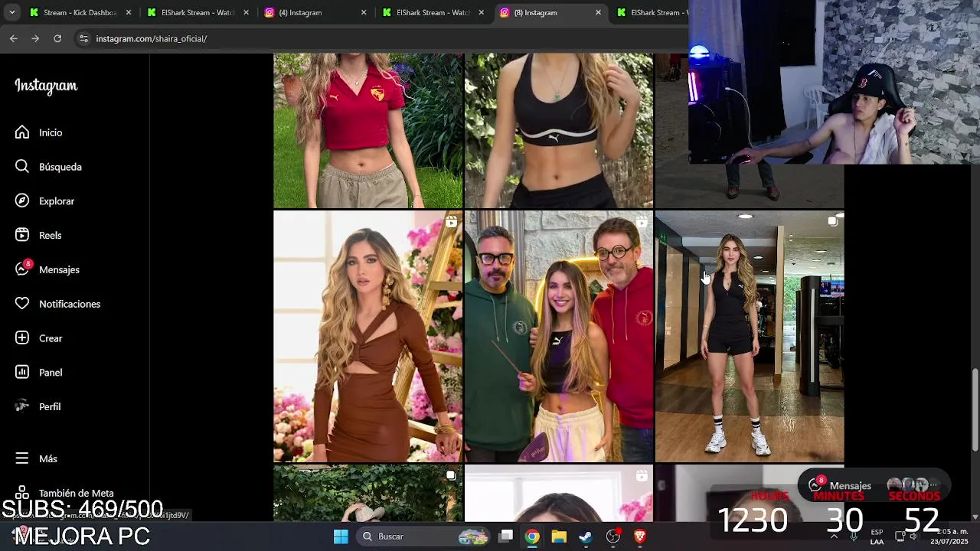Open the Inicio home icon
The height and width of the screenshot is (551, 980).
point(22,132)
